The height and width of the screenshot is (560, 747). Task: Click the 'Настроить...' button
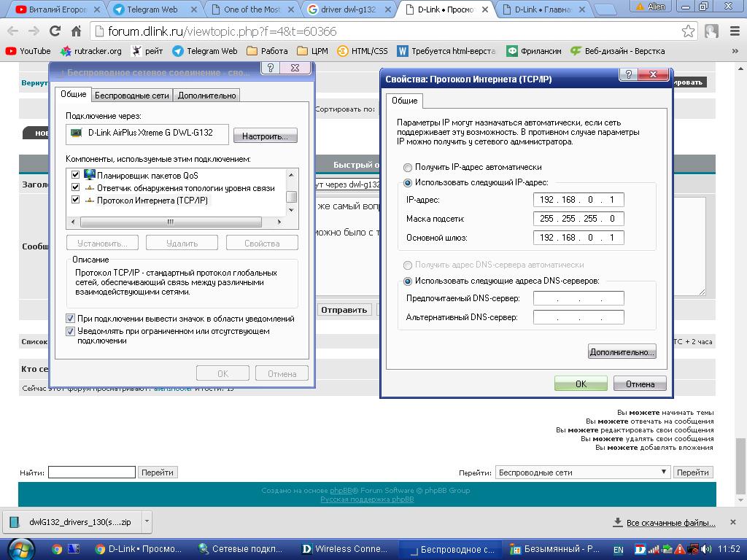(266, 136)
